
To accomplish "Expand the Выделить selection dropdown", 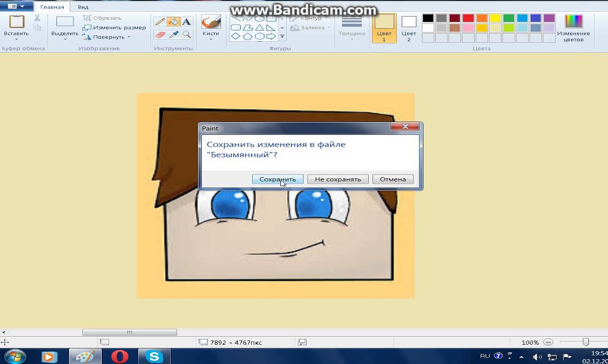I will pos(65,39).
